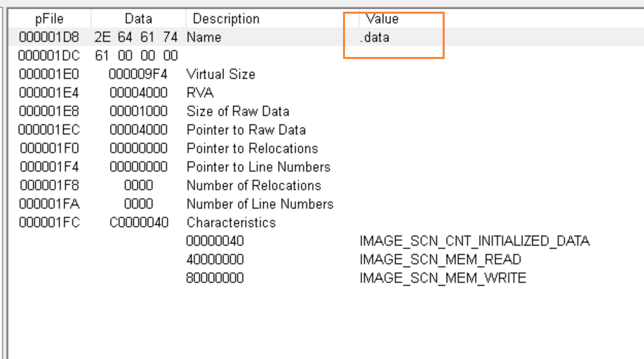Select the Size of Raw Data row
The image size is (644, 359).
coord(326,111)
